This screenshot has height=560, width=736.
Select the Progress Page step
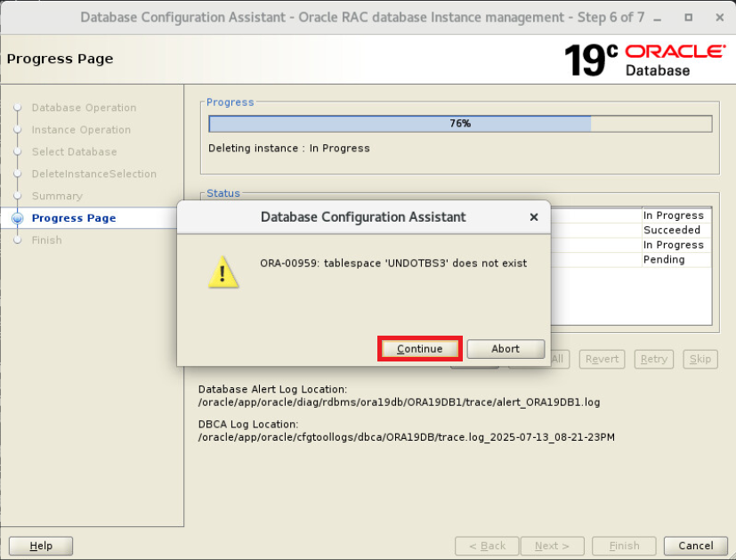tap(74, 218)
